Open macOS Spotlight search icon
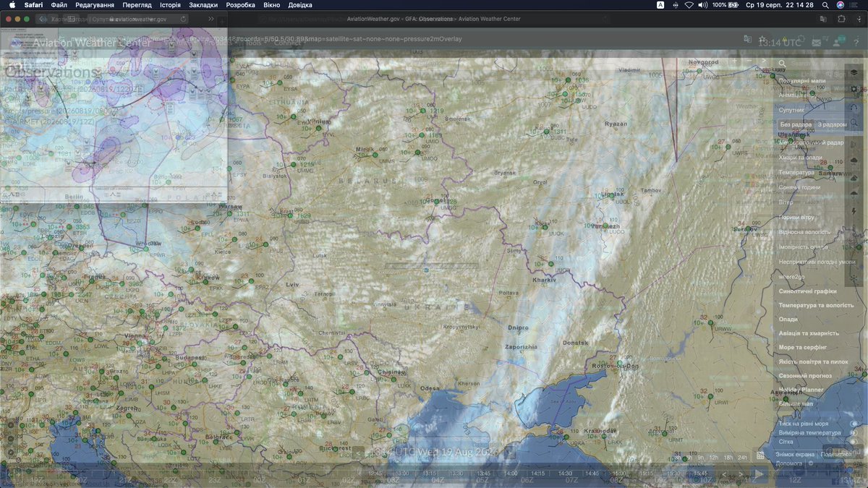Image resolution: width=868 pixels, height=488 pixels. (825, 5)
